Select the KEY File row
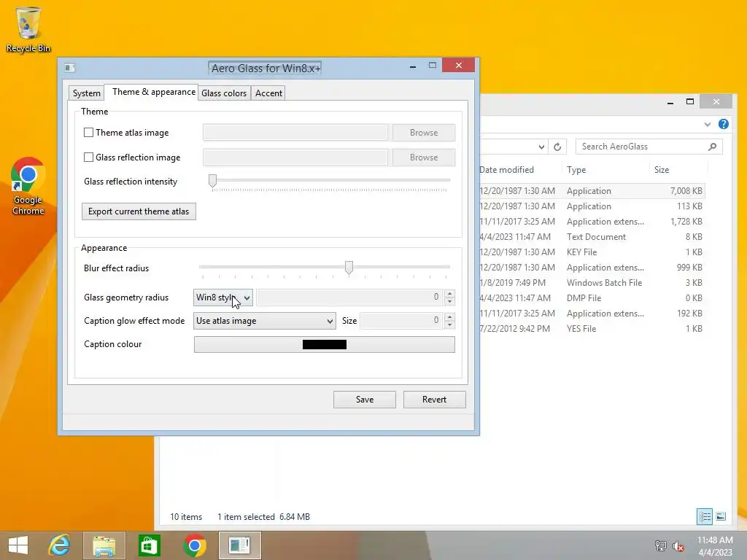The width and height of the screenshot is (747, 560). point(592,252)
